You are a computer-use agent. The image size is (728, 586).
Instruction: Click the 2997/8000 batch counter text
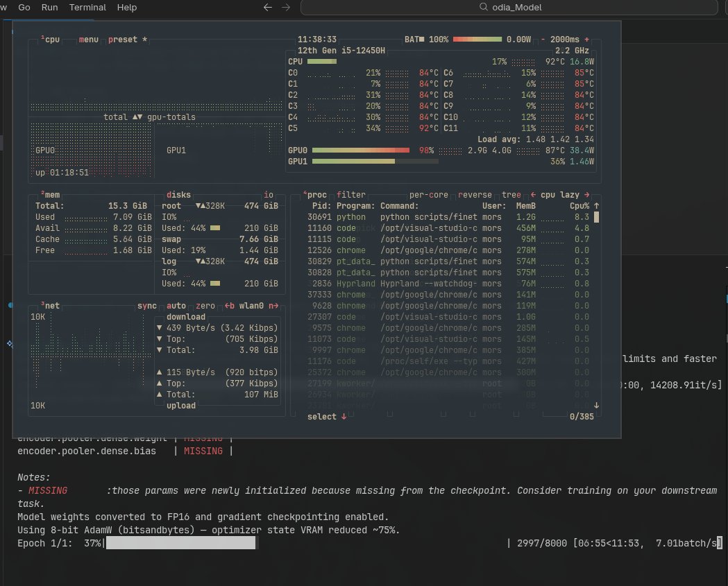pos(542,543)
